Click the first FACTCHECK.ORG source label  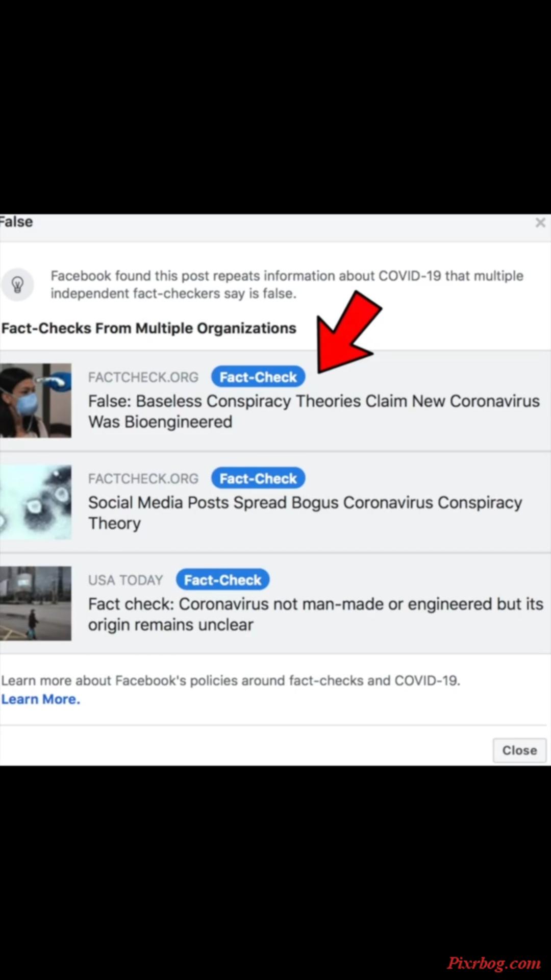(143, 377)
